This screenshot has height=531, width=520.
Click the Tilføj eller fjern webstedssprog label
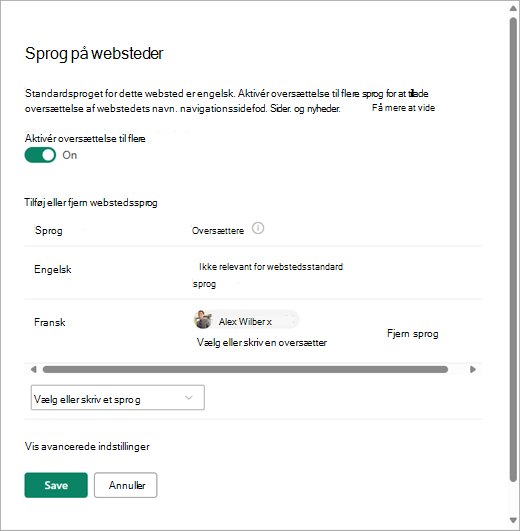(91, 203)
